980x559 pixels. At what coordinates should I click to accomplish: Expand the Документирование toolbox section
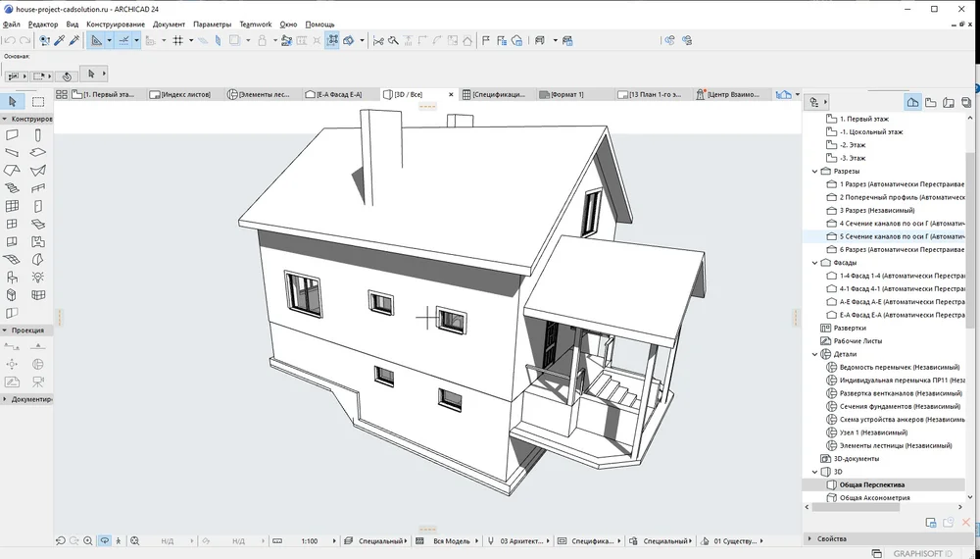pos(29,399)
